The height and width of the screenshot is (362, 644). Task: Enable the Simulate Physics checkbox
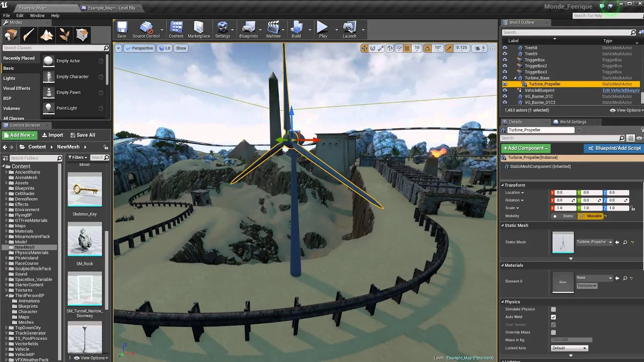(553, 309)
